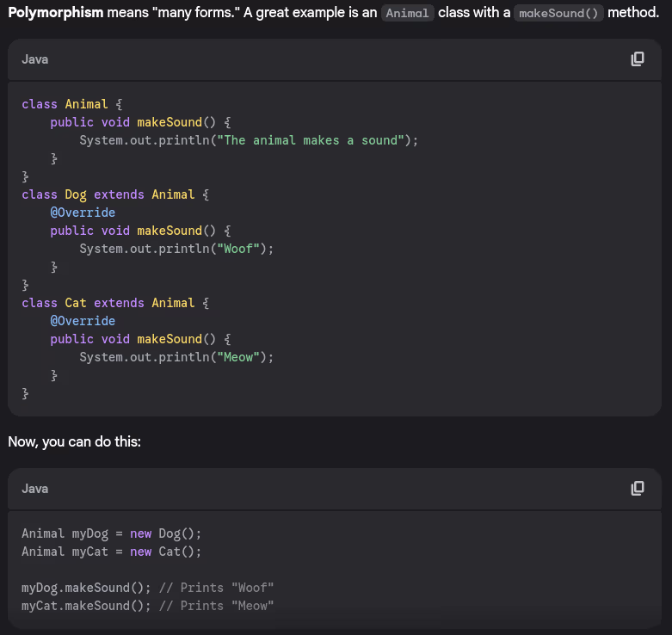Click the "Animal myDog = new Dog();" line
Viewport: 672px width, 635px height.
(111, 533)
